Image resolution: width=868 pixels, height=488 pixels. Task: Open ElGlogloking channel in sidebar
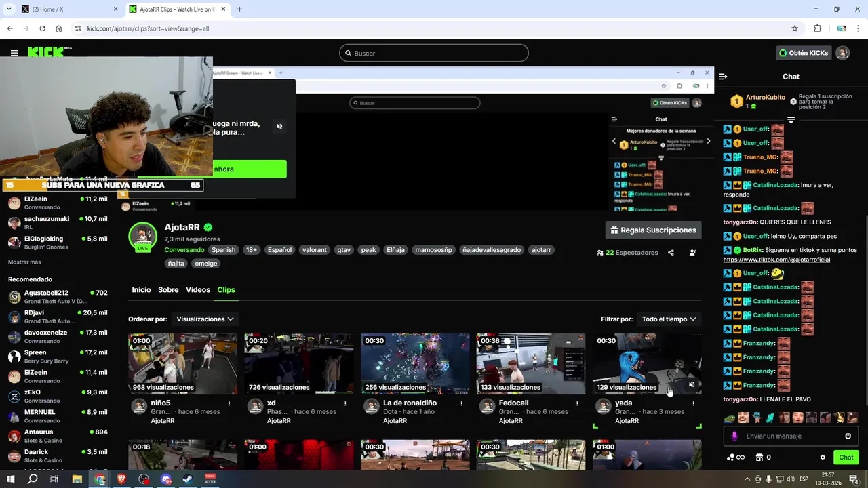point(58,243)
